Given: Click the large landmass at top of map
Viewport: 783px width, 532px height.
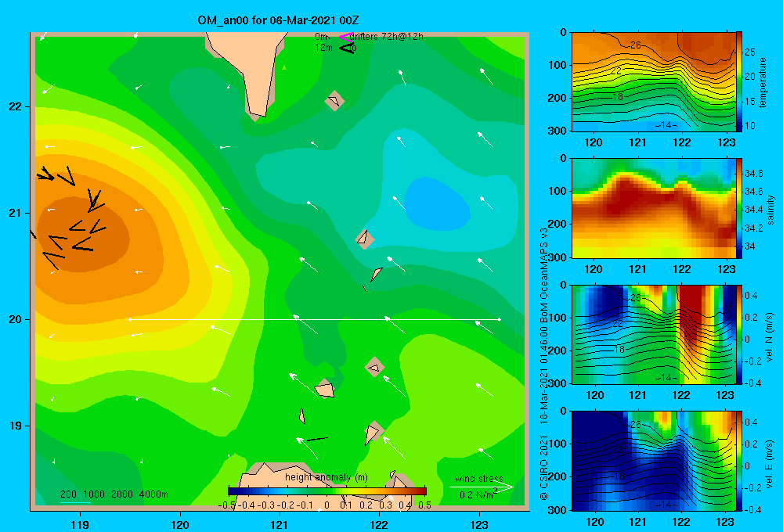Looking at the screenshot, I should pos(250,70).
